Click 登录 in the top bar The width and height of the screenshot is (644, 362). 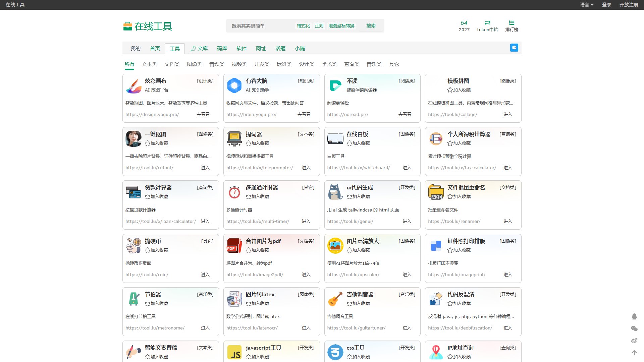[606, 5]
